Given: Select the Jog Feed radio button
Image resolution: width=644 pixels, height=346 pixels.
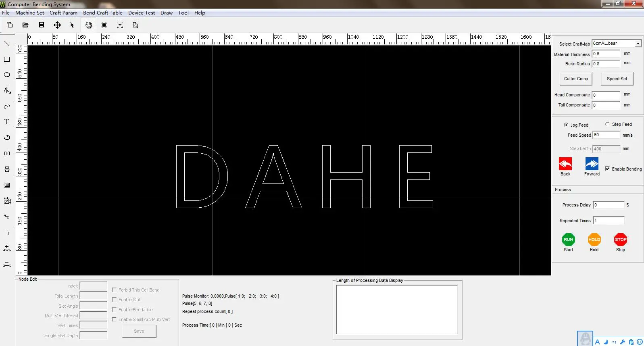Looking at the screenshot, I should click(x=566, y=125).
